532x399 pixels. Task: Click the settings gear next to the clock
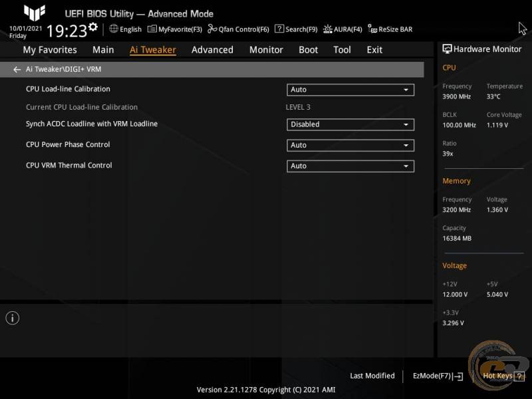pyautogui.click(x=93, y=27)
